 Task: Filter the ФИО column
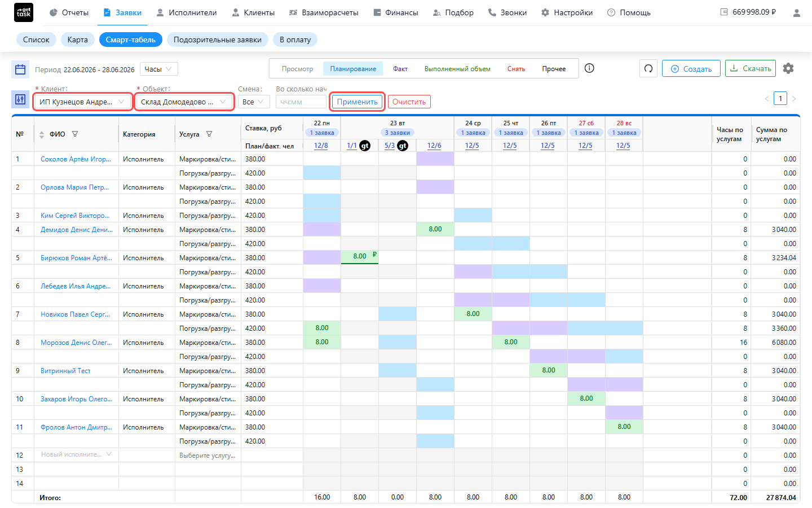pyautogui.click(x=75, y=134)
